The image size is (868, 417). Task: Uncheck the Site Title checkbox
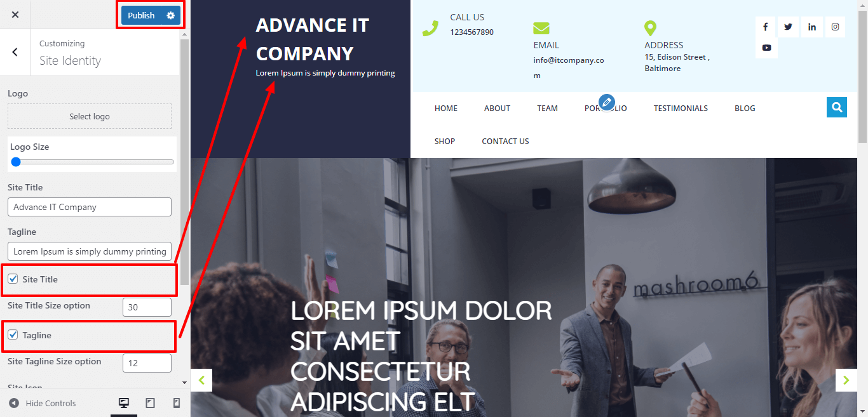pyautogui.click(x=13, y=279)
